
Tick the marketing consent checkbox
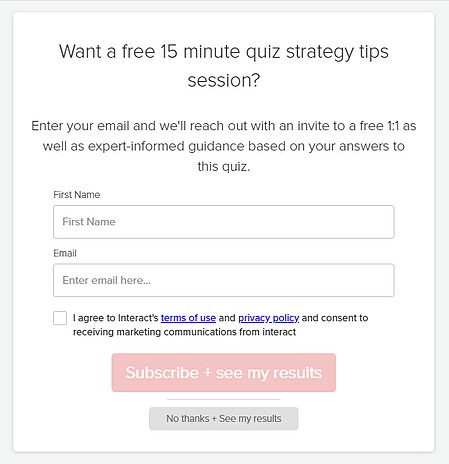point(60,318)
